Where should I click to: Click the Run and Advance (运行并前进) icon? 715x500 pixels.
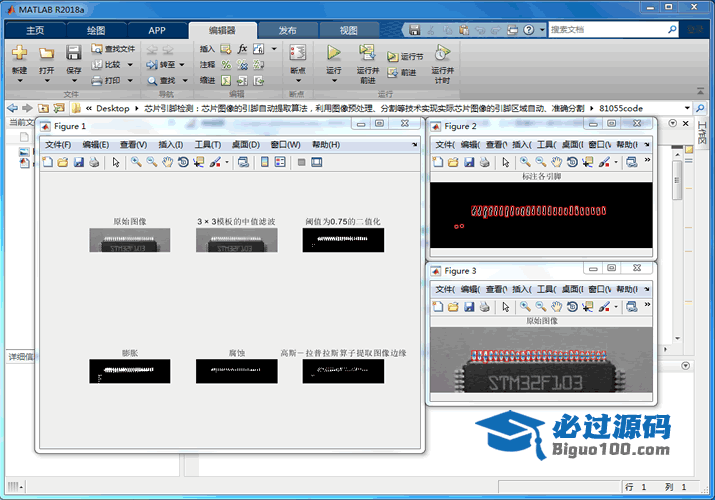coord(367,53)
